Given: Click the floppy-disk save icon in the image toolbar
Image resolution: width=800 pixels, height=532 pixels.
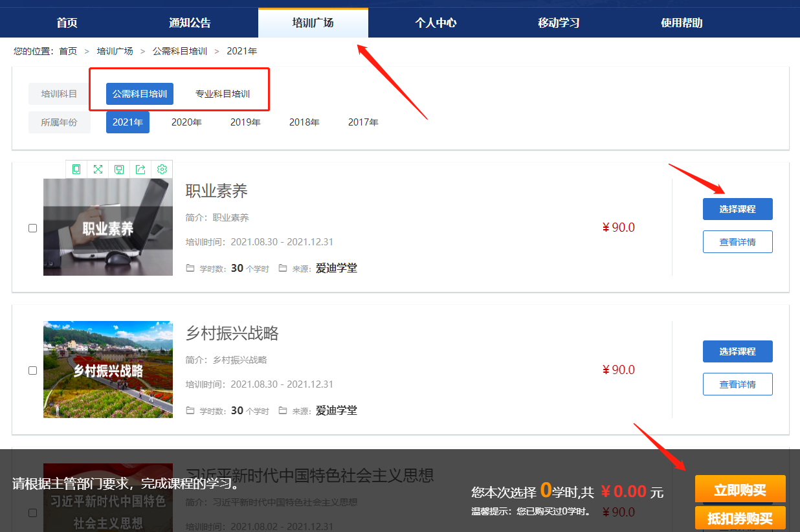Looking at the screenshot, I should pos(119,169).
